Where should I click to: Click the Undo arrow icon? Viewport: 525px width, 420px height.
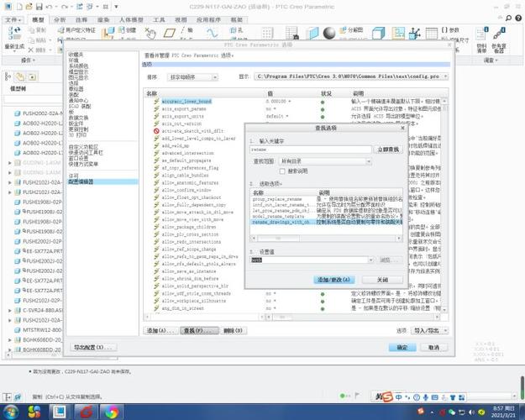tap(50, 7)
